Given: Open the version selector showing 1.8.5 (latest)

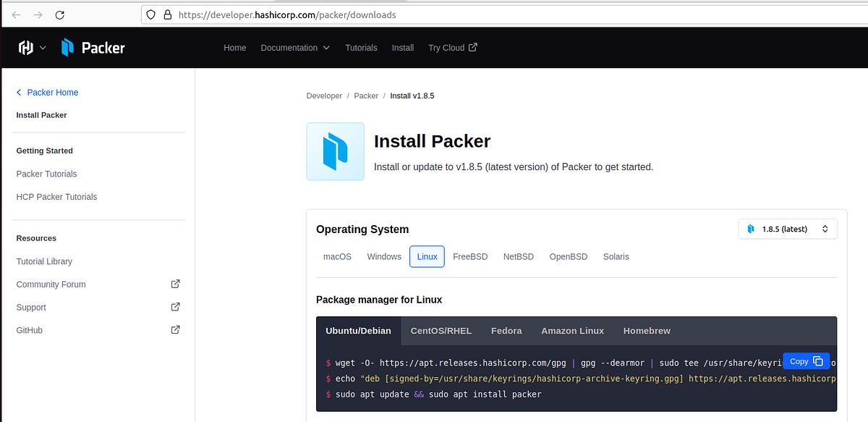Looking at the screenshot, I should pyautogui.click(x=788, y=228).
